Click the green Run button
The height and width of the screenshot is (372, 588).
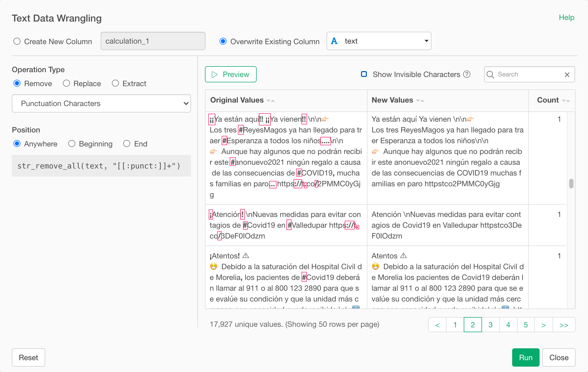tap(526, 357)
